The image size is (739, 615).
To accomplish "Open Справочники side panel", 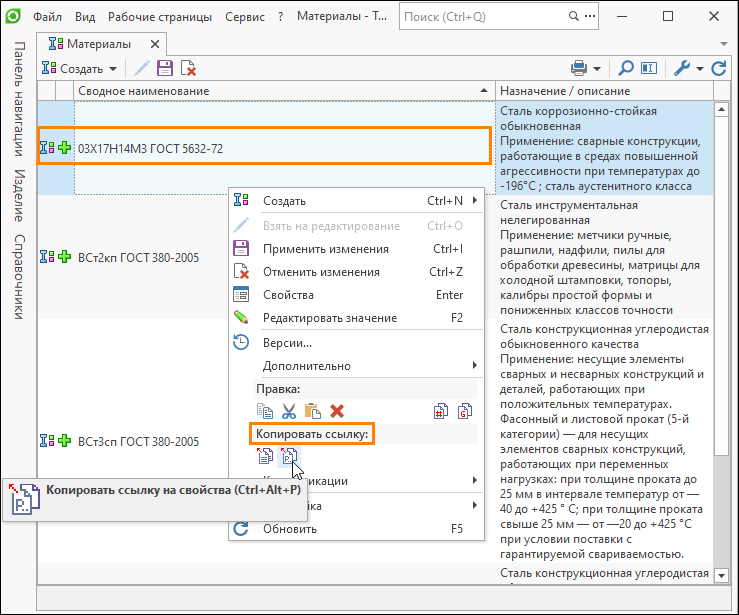I will coord(19,277).
